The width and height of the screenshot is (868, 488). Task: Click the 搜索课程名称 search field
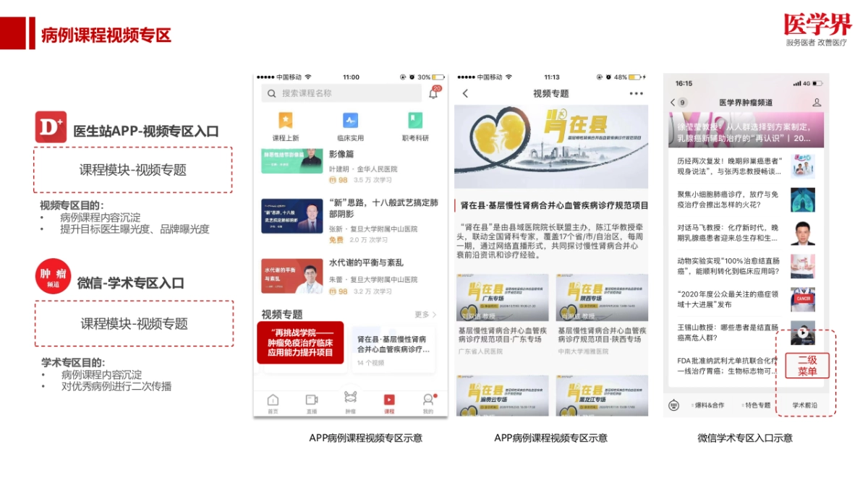tap(338, 93)
